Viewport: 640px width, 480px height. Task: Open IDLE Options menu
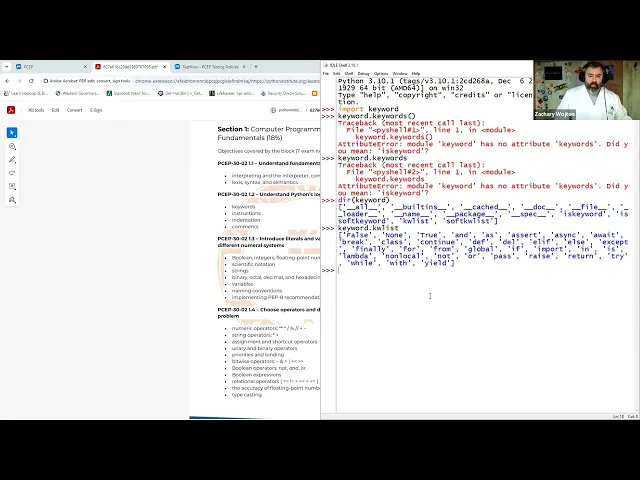pos(381,74)
